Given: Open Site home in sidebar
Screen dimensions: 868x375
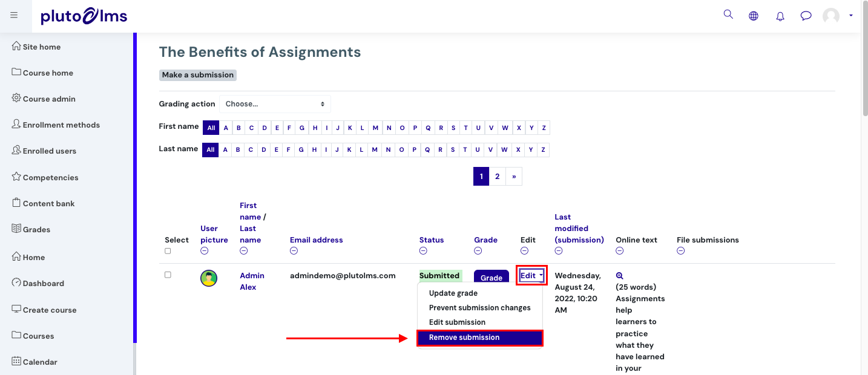Looking at the screenshot, I should (36, 47).
